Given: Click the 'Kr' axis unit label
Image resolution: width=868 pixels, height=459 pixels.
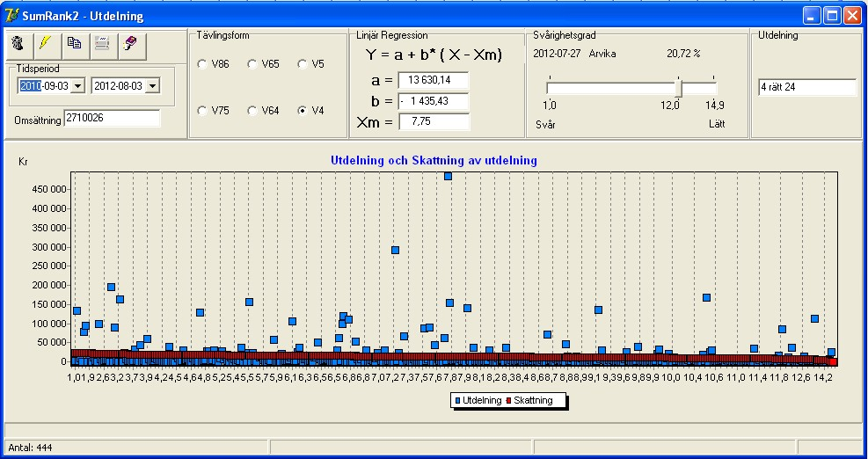Looking at the screenshot, I should tap(23, 162).
